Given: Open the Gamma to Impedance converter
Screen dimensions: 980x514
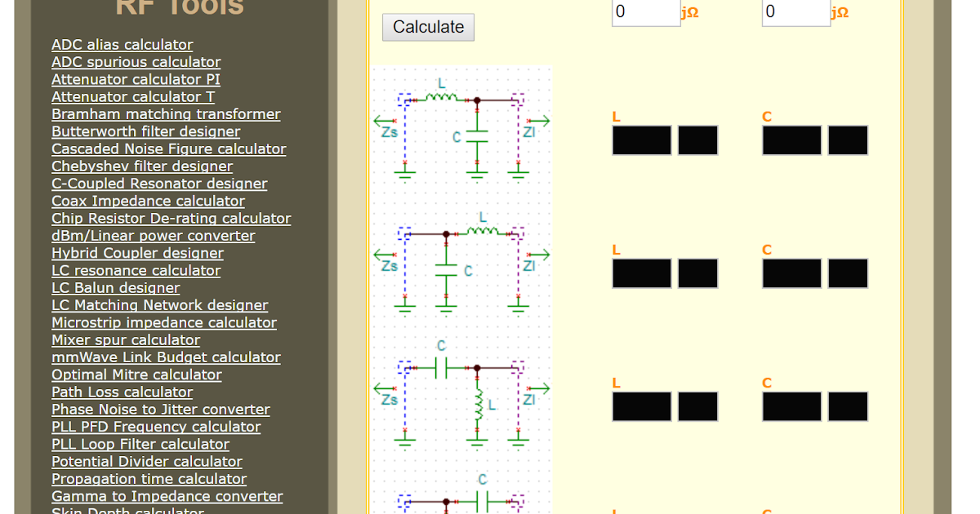Looking at the screenshot, I should (x=167, y=496).
